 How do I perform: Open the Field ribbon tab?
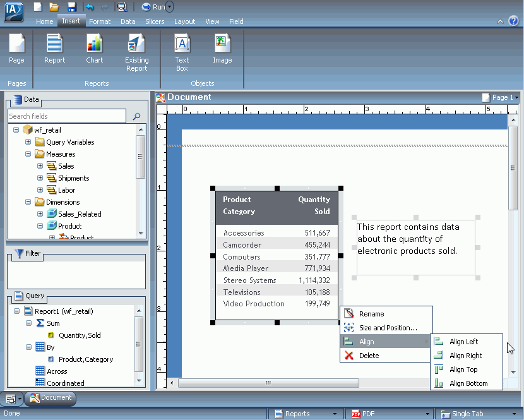coord(236,21)
